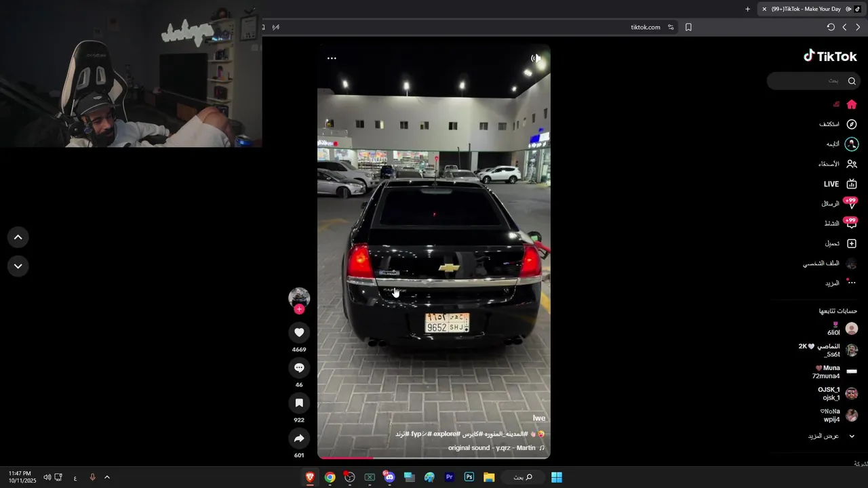Open the creator's avatar thumbnail
This screenshot has width=868, height=488.
click(299, 298)
